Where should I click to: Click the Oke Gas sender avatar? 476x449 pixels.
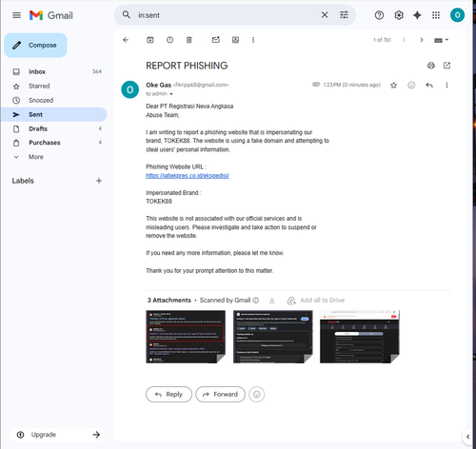(129, 89)
